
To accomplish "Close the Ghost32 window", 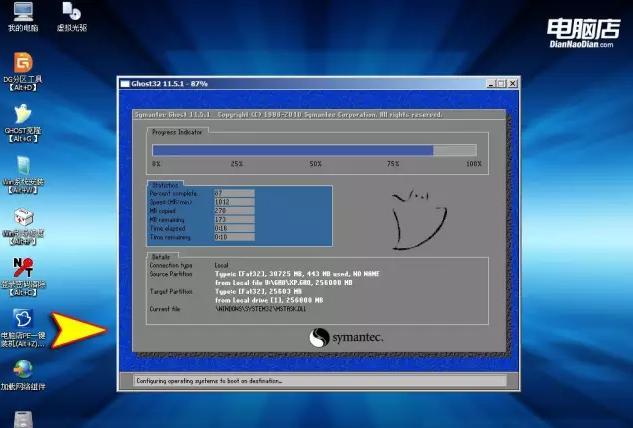I will (x=510, y=85).
